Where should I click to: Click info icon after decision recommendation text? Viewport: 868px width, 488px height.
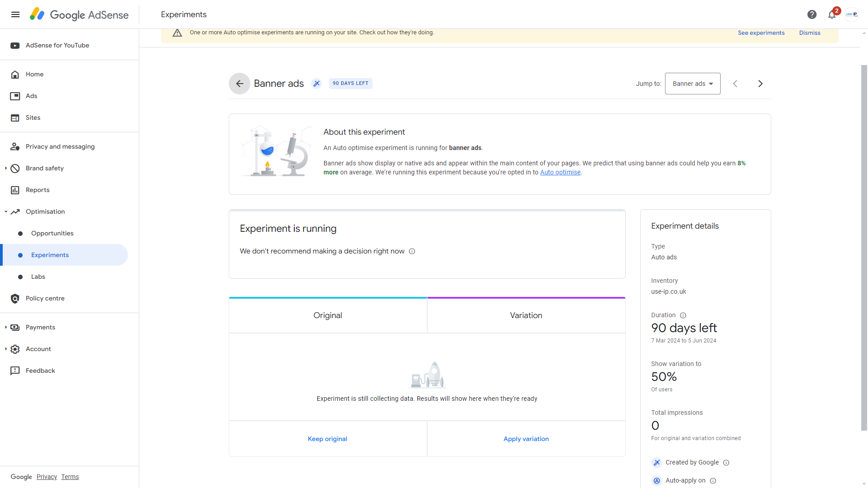pos(412,252)
